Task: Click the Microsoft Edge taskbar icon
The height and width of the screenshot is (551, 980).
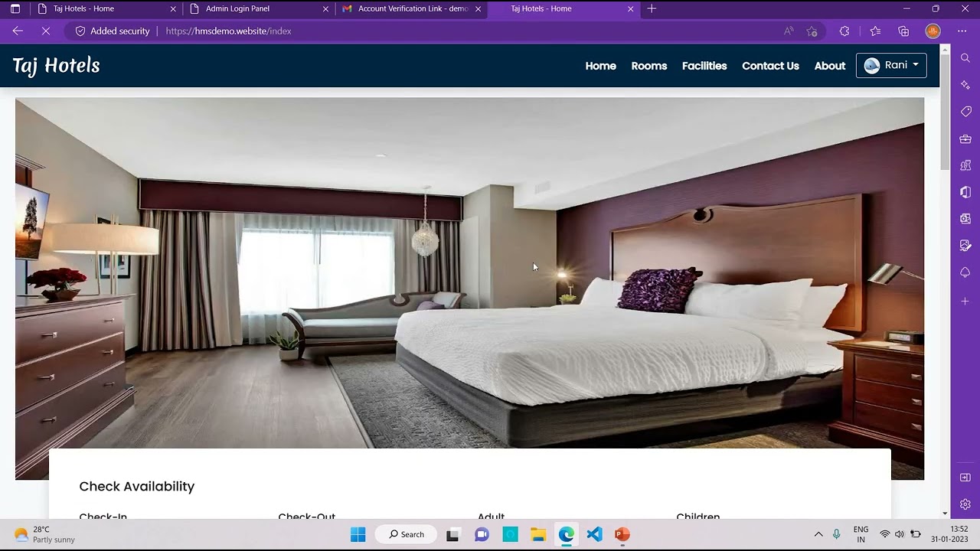Action: [566, 534]
